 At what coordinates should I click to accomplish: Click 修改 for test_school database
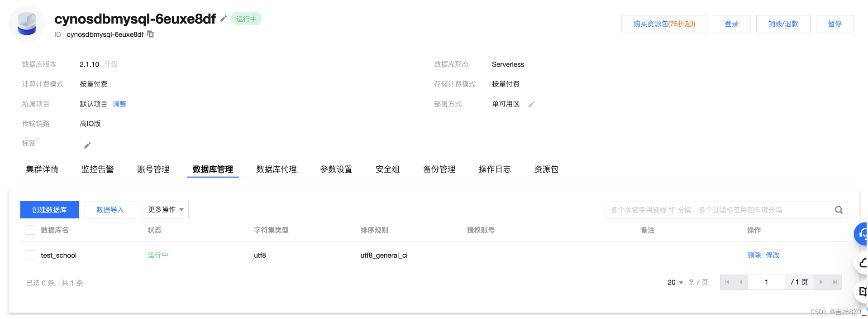[x=773, y=255]
